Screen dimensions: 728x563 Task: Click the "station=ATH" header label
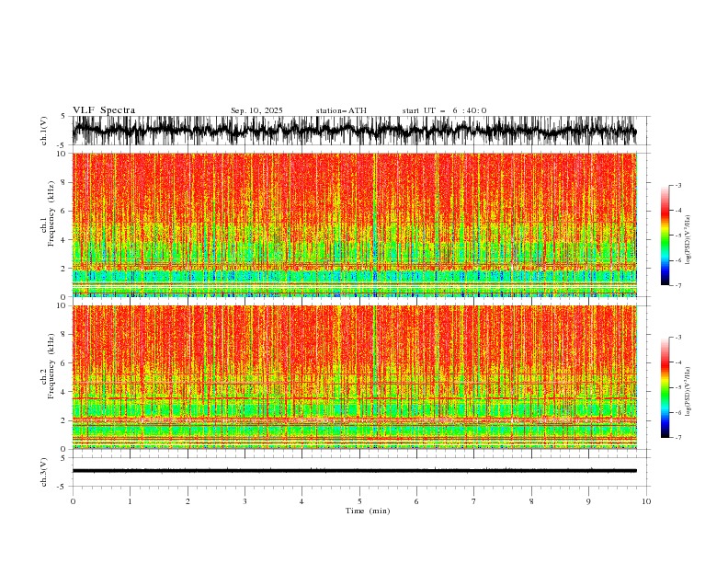[x=341, y=110]
